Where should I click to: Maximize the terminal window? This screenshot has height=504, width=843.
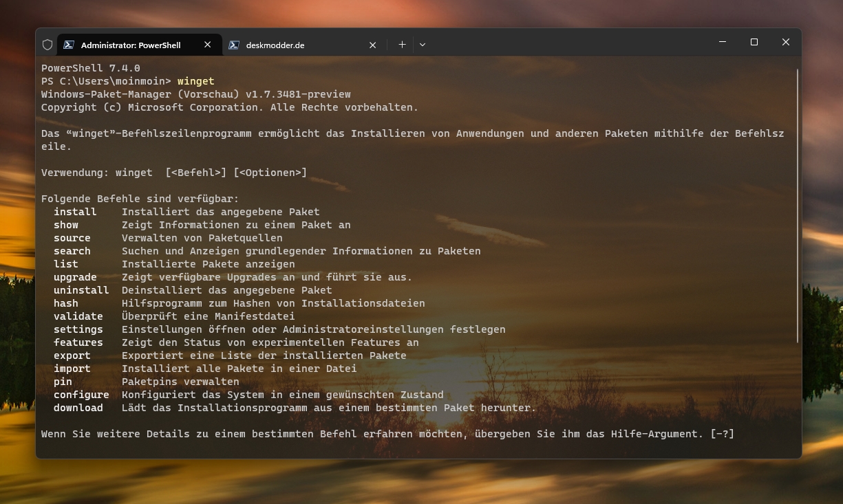click(754, 42)
